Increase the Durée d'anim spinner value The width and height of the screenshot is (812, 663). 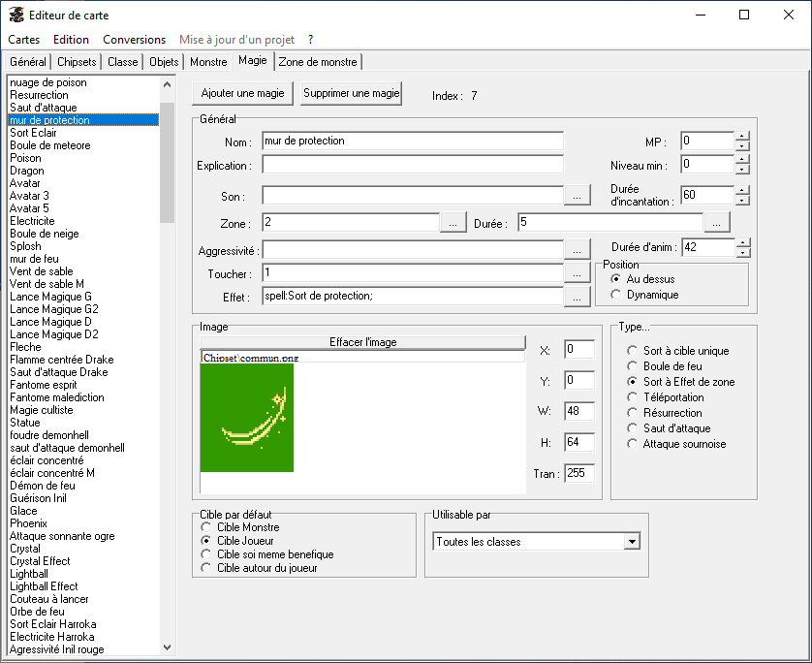point(742,242)
